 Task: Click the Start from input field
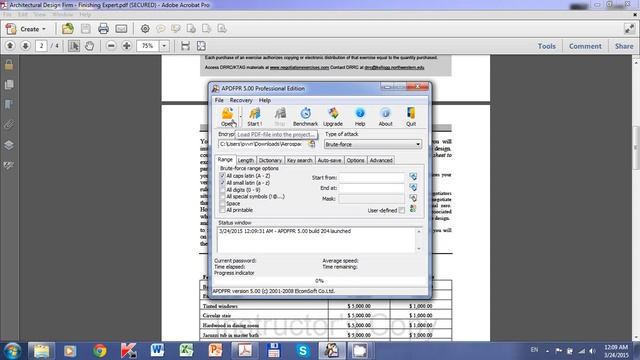click(372, 178)
